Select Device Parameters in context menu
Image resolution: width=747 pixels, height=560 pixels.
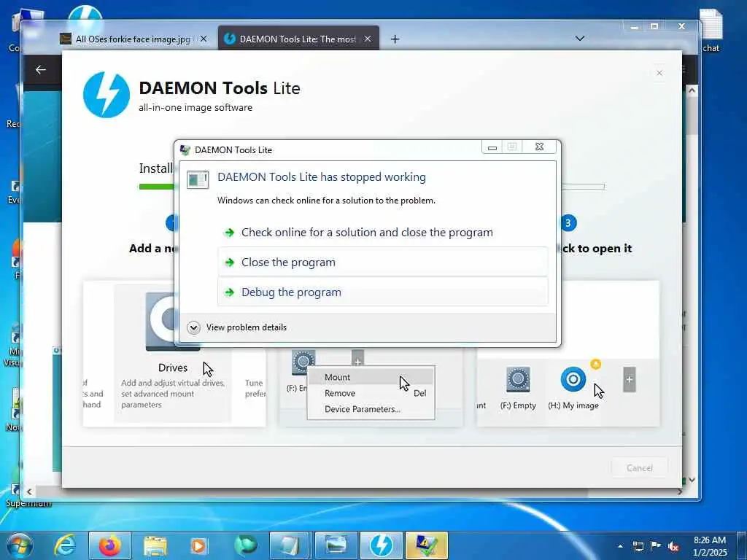(x=371, y=409)
